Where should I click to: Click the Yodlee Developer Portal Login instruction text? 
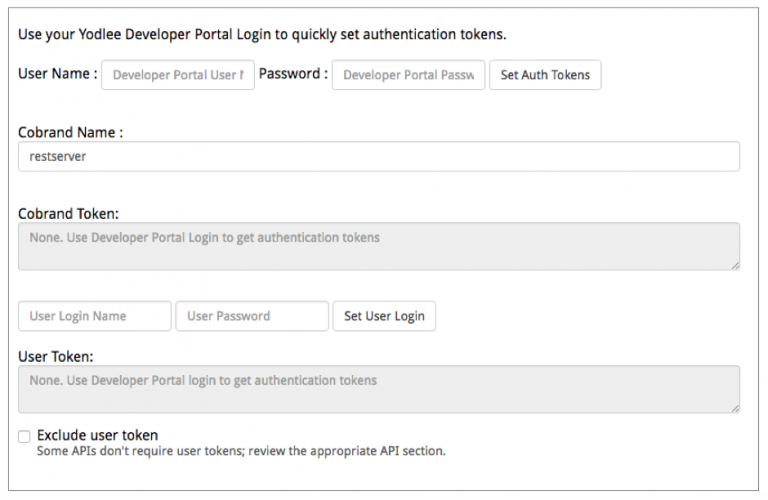pyautogui.click(x=262, y=34)
